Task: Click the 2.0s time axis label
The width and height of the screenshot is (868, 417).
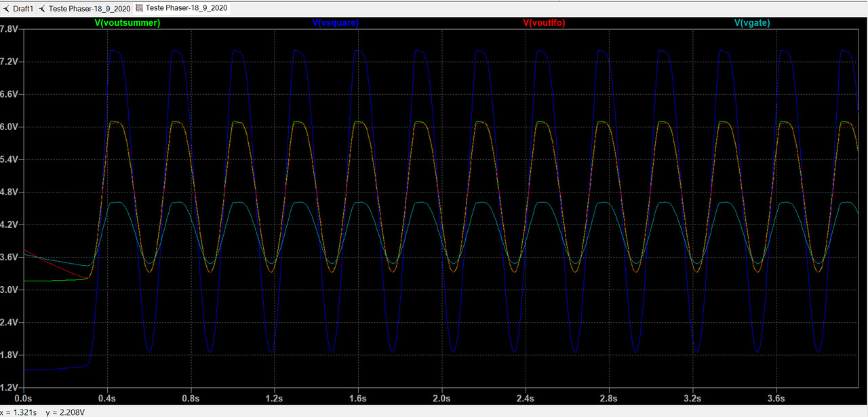Action: tap(441, 398)
